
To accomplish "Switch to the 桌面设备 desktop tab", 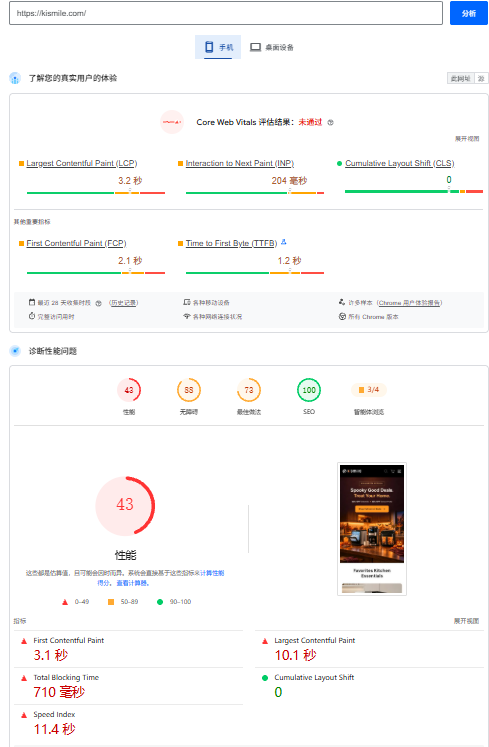I will click(272, 47).
